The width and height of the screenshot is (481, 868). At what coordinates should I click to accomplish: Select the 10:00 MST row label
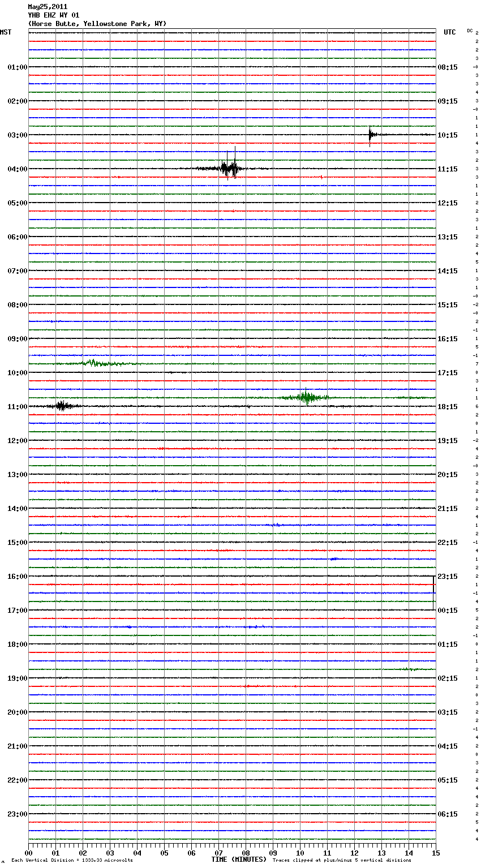pyautogui.click(x=17, y=373)
